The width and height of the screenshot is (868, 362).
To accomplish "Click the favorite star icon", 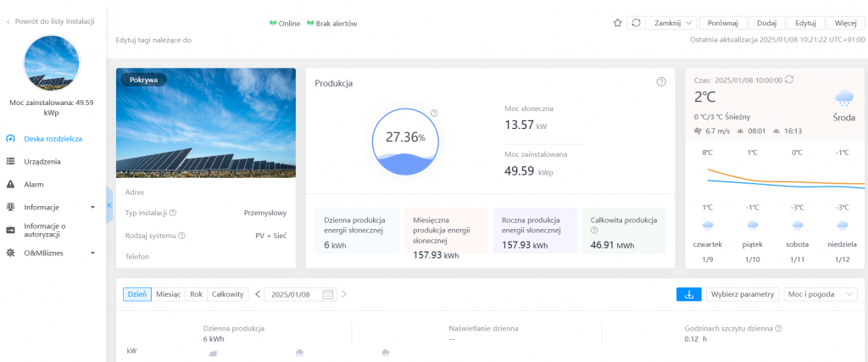I will [x=617, y=23].
